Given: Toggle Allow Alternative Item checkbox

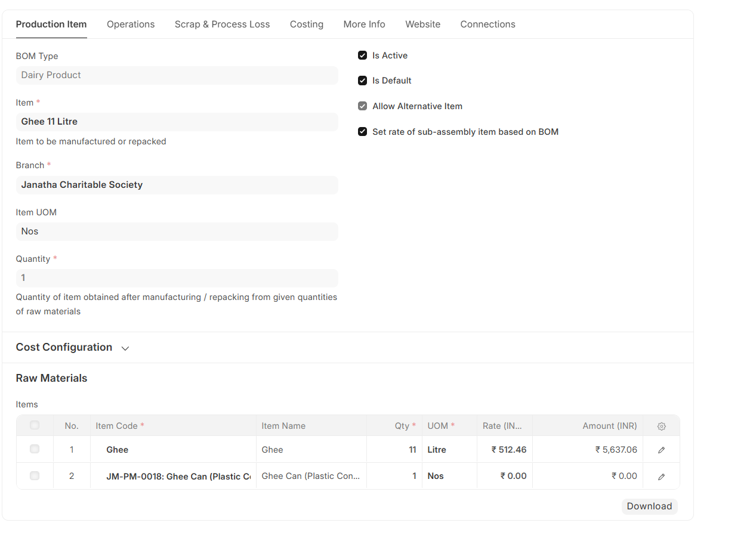Looking at the screenshot, I should [x=362, y=106].
